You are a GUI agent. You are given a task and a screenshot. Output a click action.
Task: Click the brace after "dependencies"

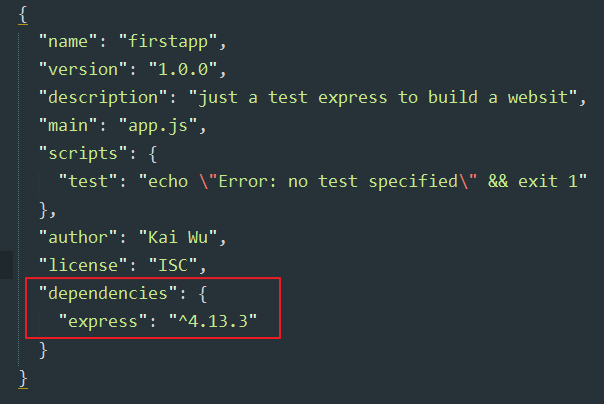(x=203, y=294)
